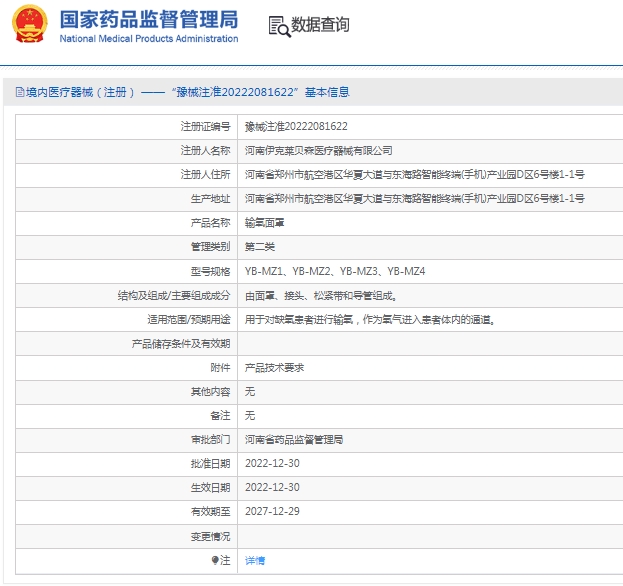This screenshot has height=586, width=623.
Task: Click the 注册人住所 label
Action: point(205,174)
